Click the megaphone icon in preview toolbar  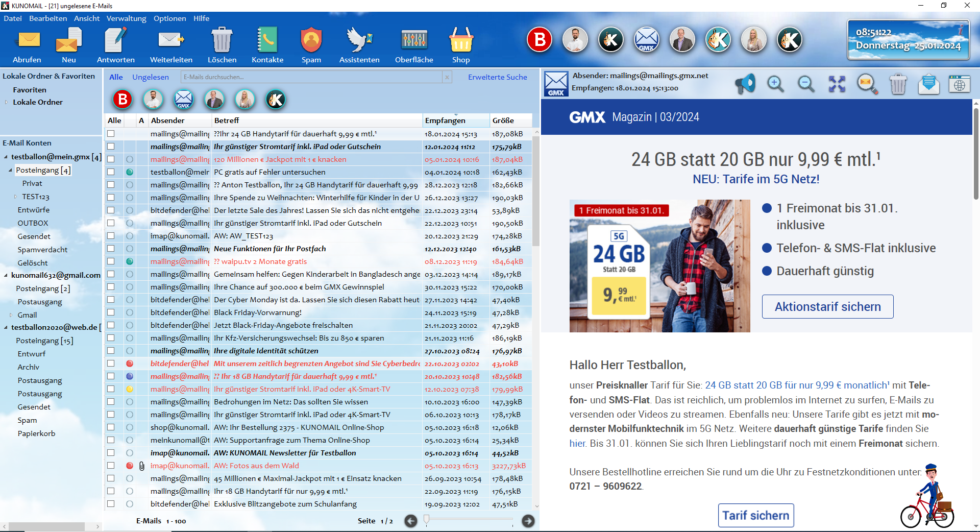coord(745,84)
